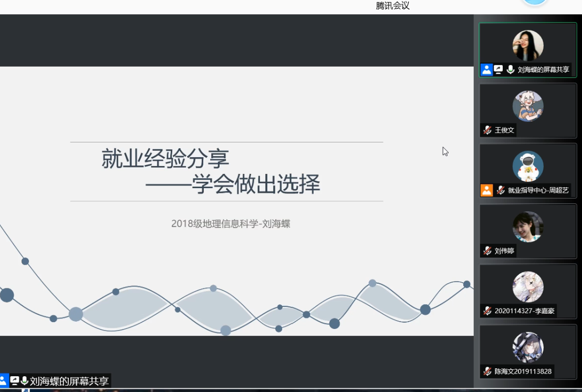Click the slide title 就业经验分享

[165, 158]
